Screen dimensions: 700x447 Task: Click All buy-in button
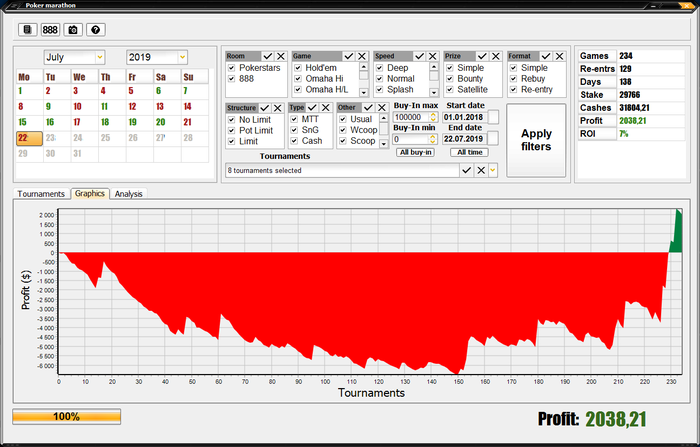(x=416, y=152)
